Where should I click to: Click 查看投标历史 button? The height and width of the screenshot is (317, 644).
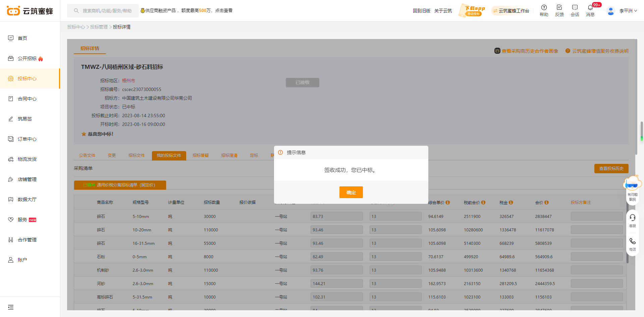click(x=611, y=169)
